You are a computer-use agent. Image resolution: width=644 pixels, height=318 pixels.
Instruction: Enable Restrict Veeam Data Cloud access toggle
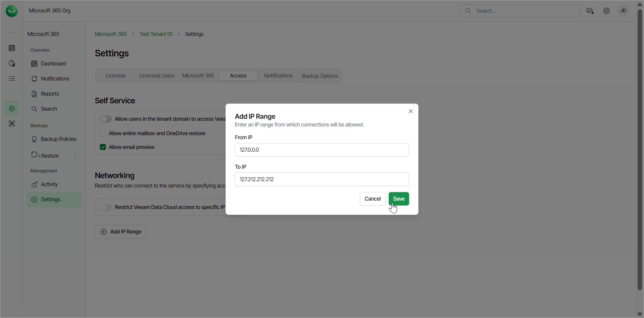point(106,207)
